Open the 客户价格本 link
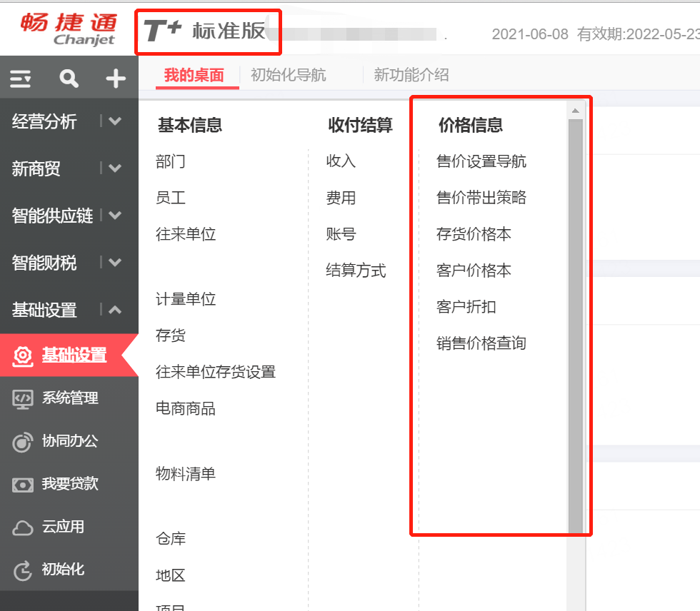Viewport: 700px width, 611px height. pyautogui.click(x=474, y=271)
